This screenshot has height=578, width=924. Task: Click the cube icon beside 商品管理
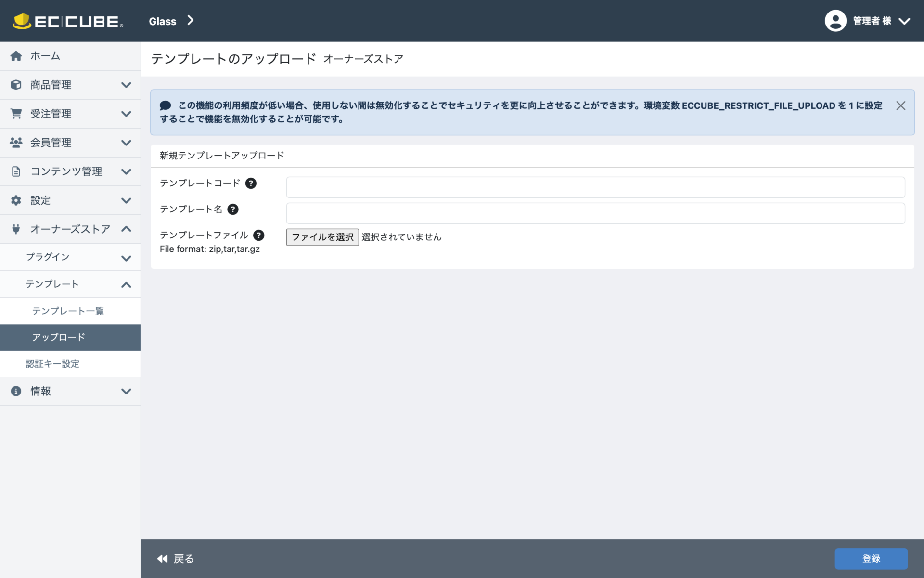(16, 85)
